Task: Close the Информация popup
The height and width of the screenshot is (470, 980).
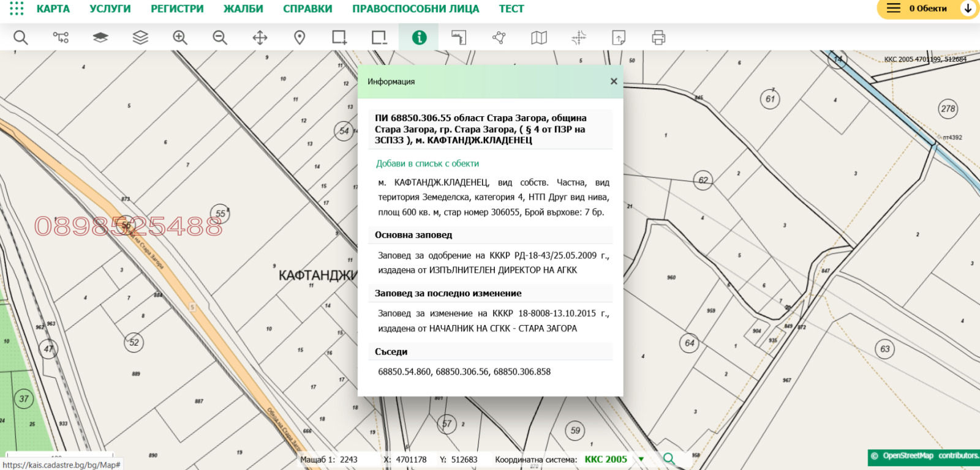Action: (614, 81)
